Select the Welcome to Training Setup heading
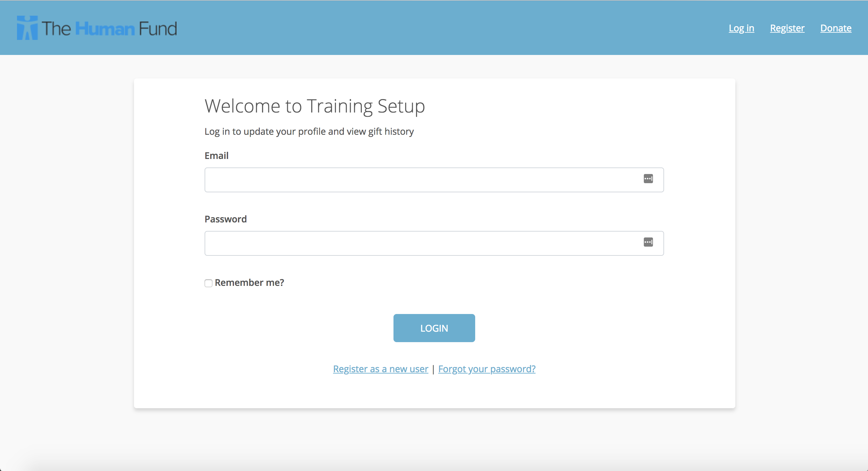Image resolution: width=868 pixels, height=471 pixels. click(315, 106)
